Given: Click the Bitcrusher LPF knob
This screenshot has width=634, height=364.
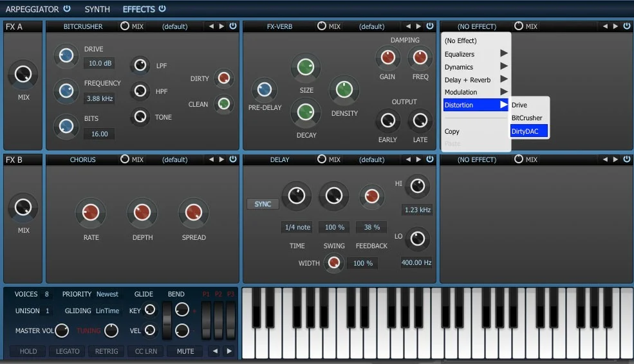Looking at the screenshot, I should (140, 65).
